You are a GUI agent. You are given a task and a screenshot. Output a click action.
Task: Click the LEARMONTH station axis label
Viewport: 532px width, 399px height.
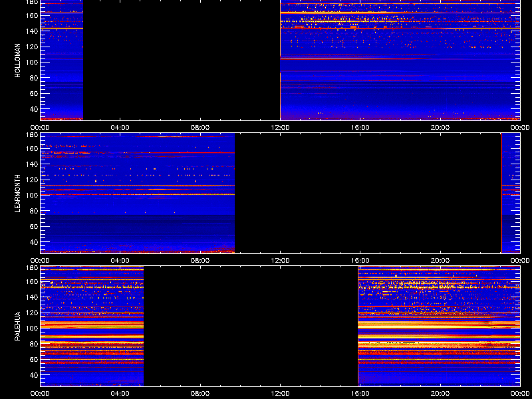point(18,194)
